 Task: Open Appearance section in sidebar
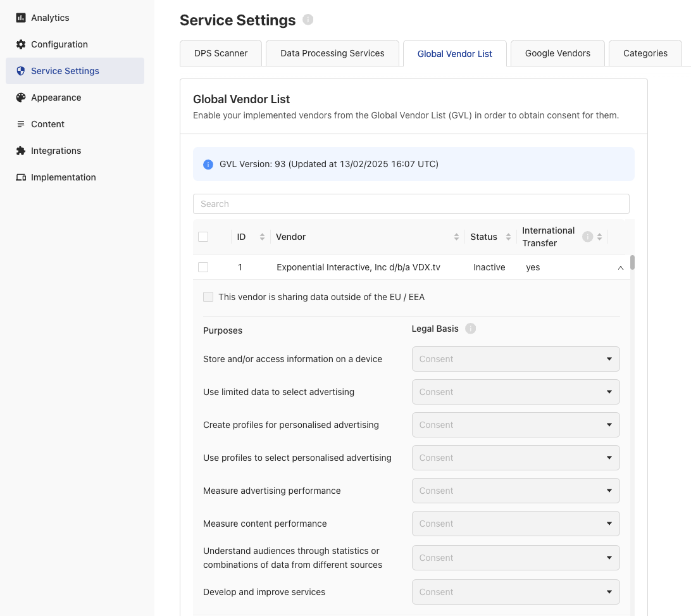pyautogui.click(x=75, y=97)
